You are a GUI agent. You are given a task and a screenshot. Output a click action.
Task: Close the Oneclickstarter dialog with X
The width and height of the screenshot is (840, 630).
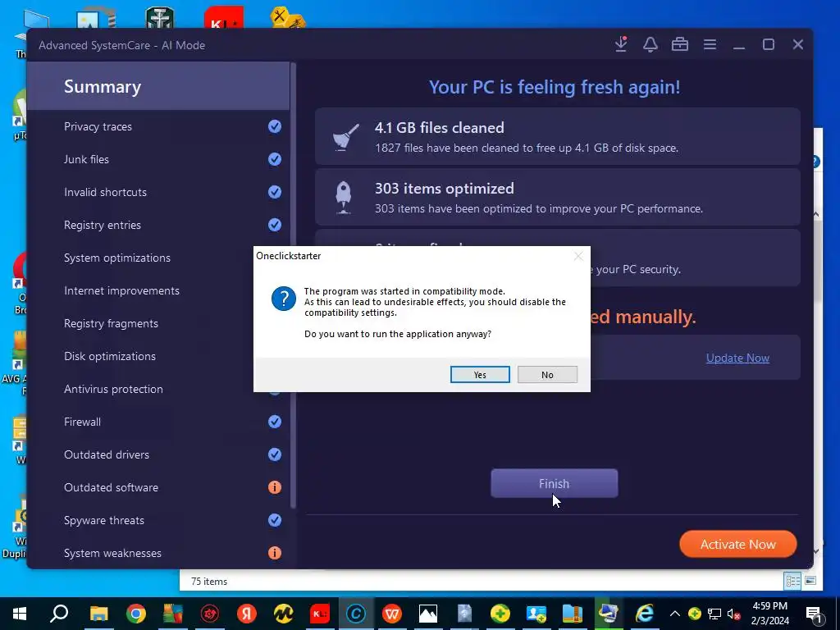tap(578, 256)
